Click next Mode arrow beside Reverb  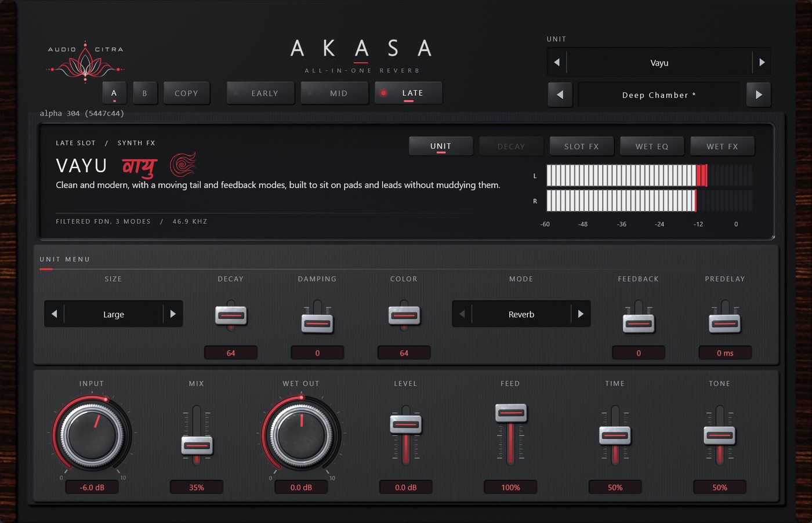pos(581,314)
